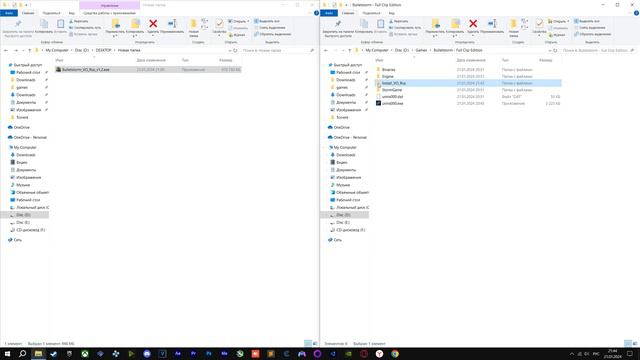Click Rename icon in Новая папка window ribbon
This screenshot has height=360, width=640.
point(172,24)
